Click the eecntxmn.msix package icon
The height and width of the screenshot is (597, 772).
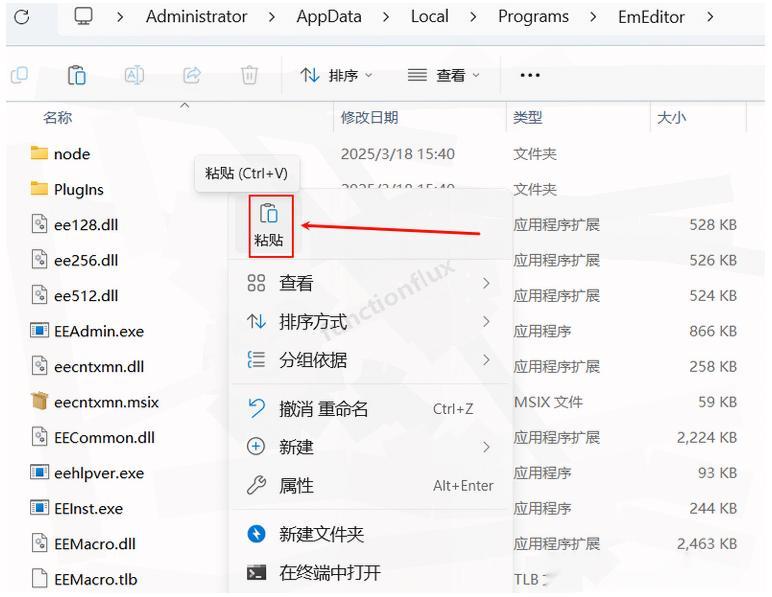coord(39,401)
